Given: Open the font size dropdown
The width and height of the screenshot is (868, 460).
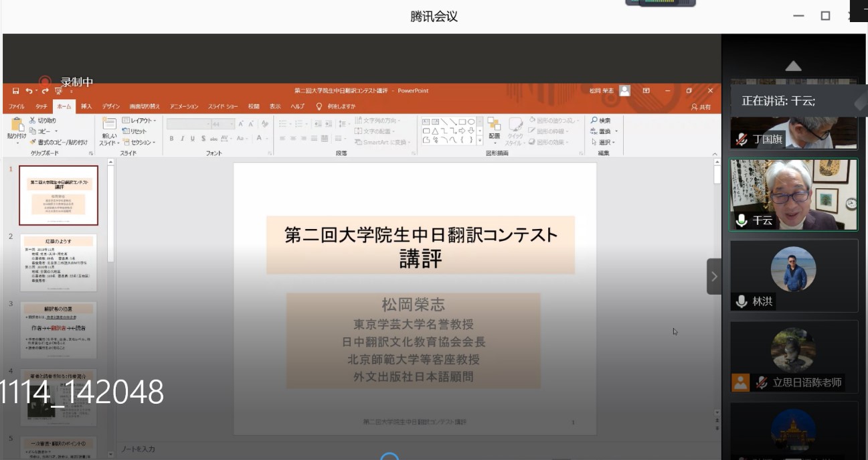Looking at the screenshot, I should pyautogui.click(x=230, y=123).
